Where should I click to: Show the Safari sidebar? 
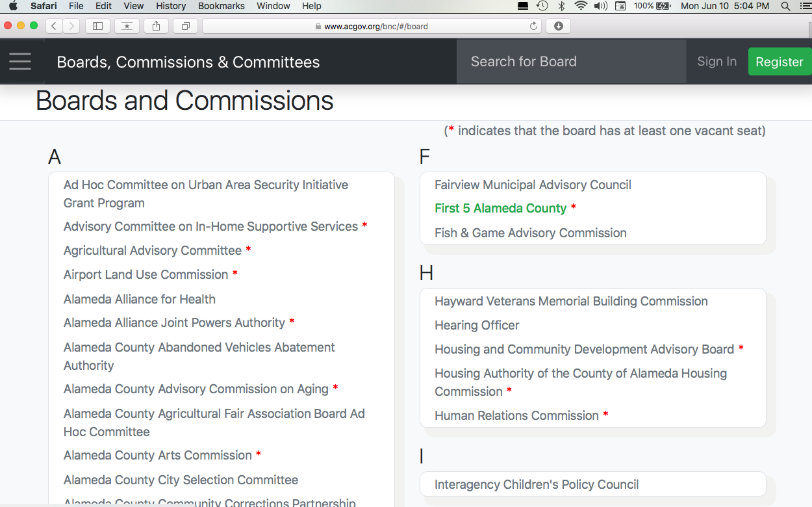point(97,26)
